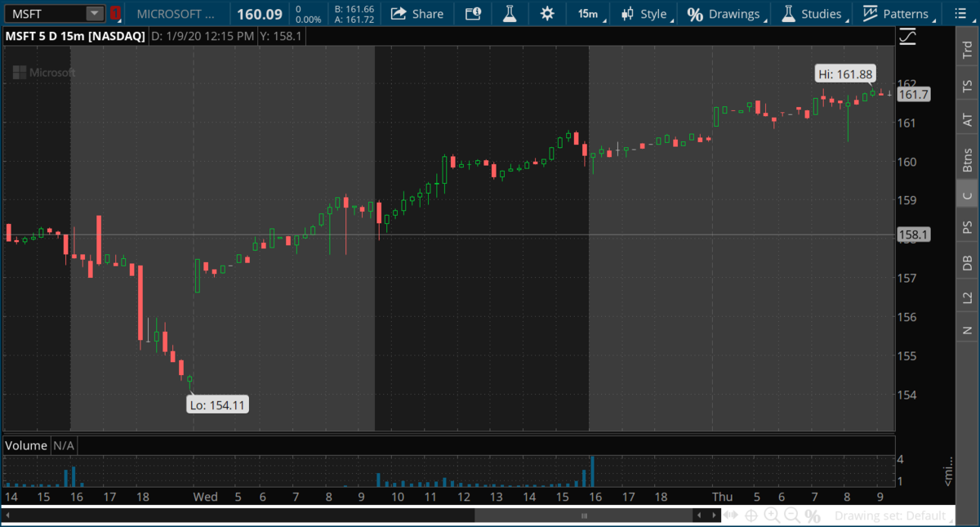Image resolution: width=980 pixels, height=527 pixels.
Task: Click the flask icon in the toolbar
Action: pos(509,14)
